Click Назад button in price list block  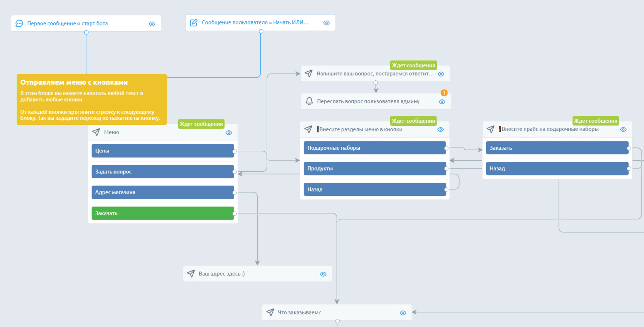[557, 168]
